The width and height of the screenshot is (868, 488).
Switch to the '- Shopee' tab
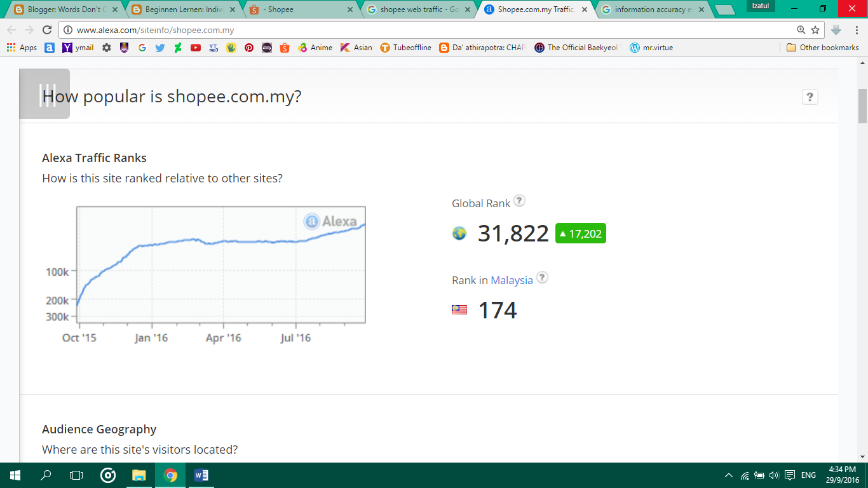[301, 10]
